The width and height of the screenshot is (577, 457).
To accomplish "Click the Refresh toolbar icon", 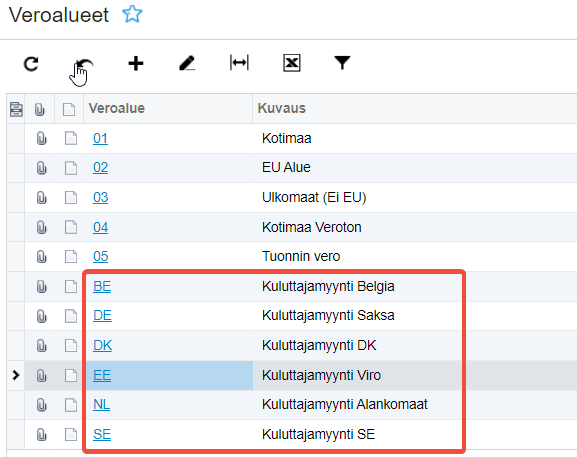I will 31,64.
